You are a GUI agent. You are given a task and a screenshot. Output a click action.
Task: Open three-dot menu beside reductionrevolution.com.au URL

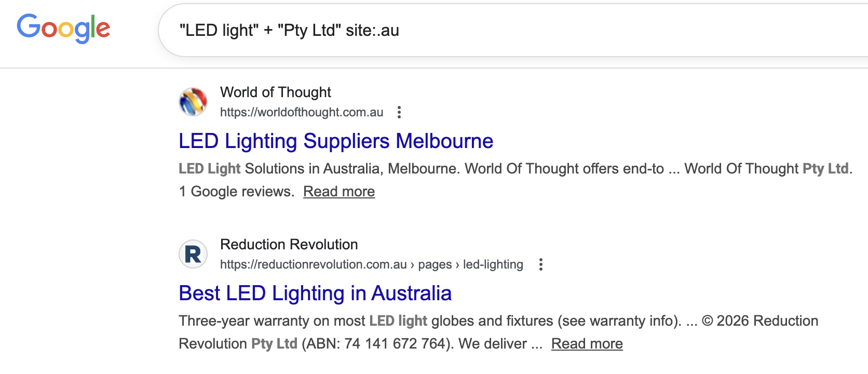540,264
